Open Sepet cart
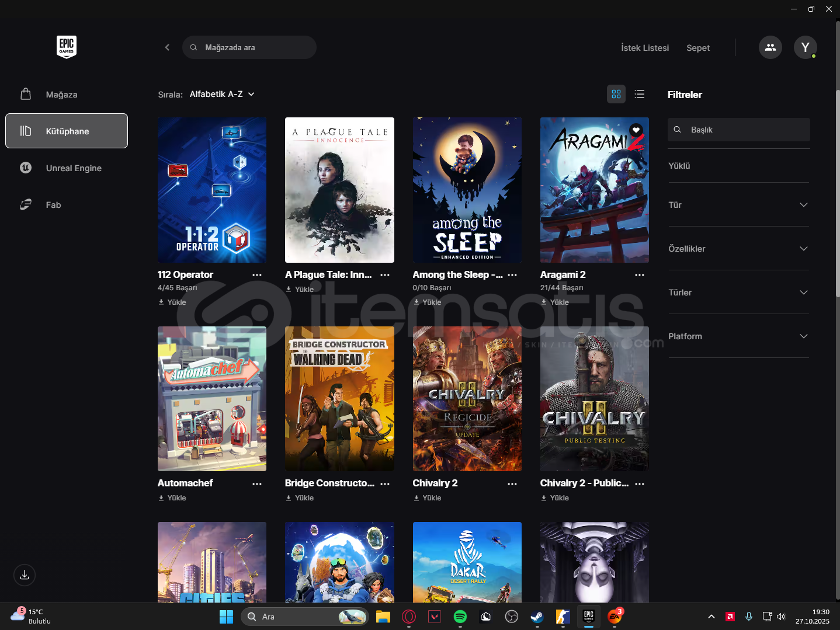This screenshot has width=840, height=630. click(x=698, y=48)
